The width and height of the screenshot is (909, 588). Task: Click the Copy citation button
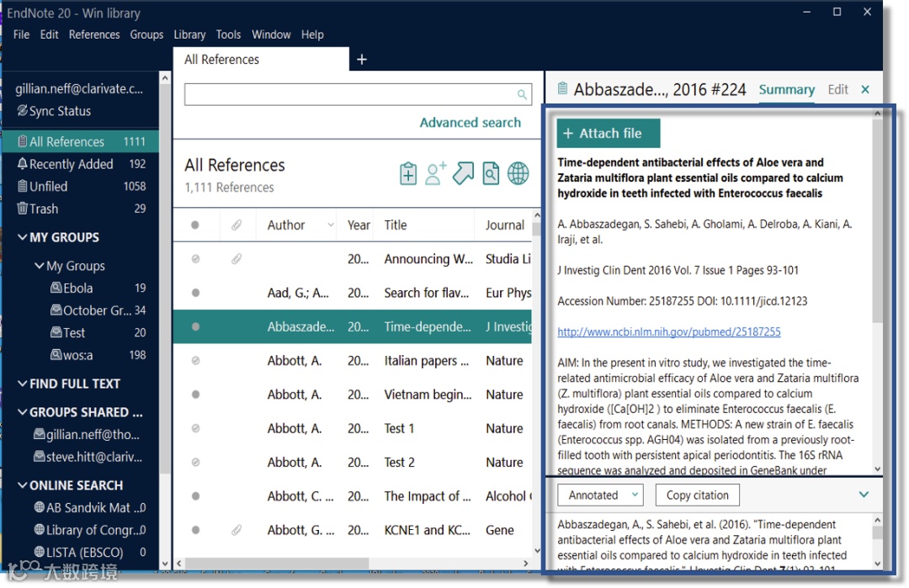tap(698, 495)
